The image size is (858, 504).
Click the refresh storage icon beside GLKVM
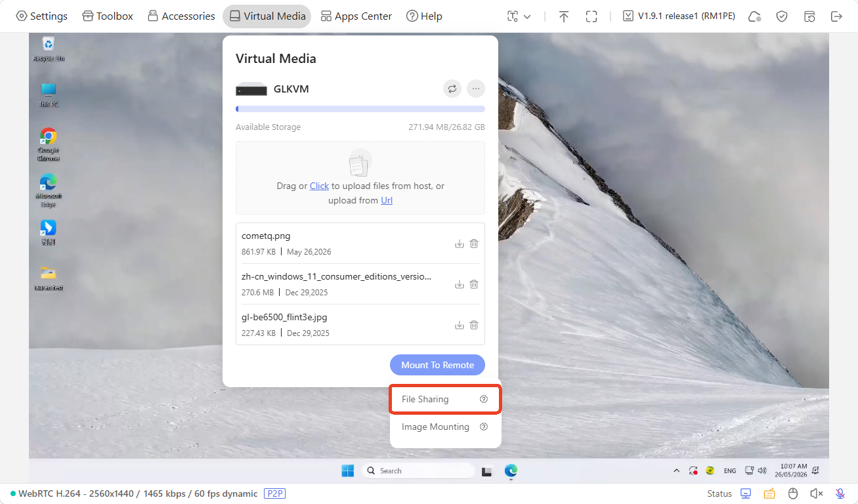[452, 89]
